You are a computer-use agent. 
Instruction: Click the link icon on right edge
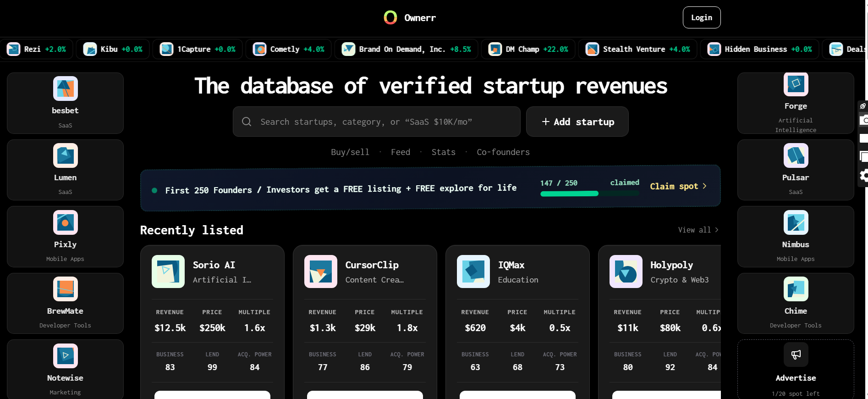(863, 106)
